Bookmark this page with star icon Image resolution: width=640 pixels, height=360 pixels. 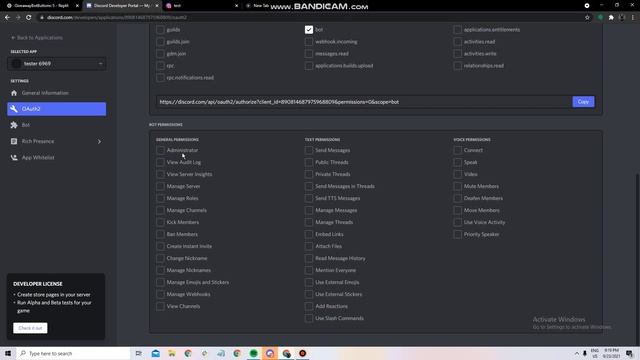pyautogui.click(x=587, y=18)
